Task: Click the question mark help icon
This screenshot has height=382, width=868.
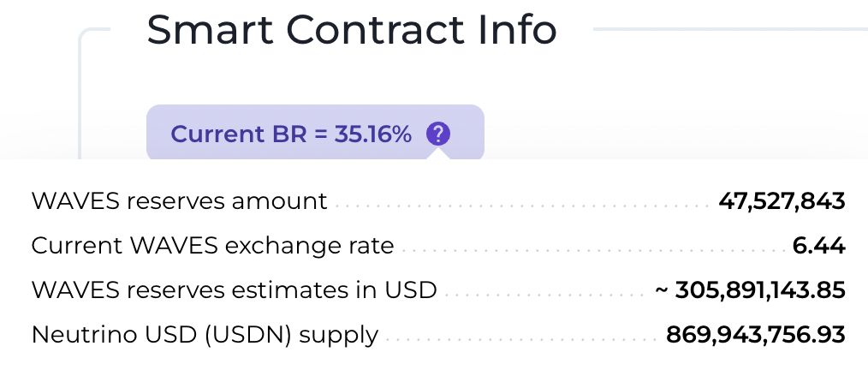Action: 438,134
